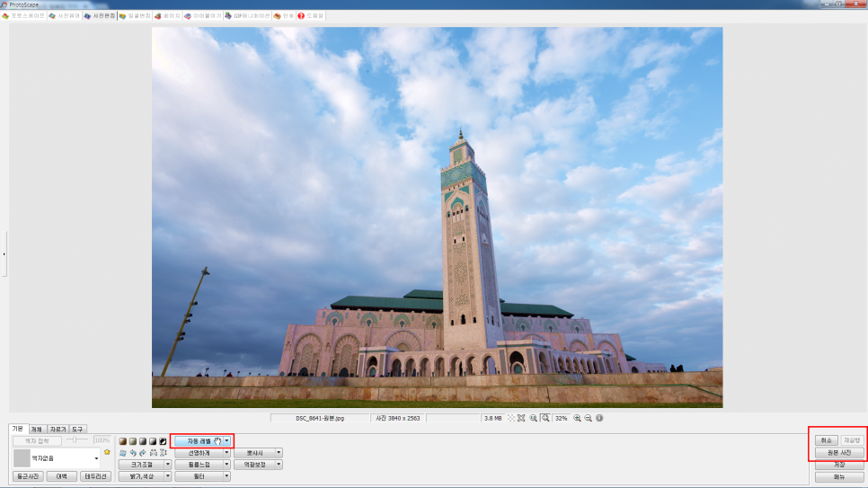Viewport: 868px width, 488px height.
Task: Switch to the 개체 tab
Action: (36, 429)
